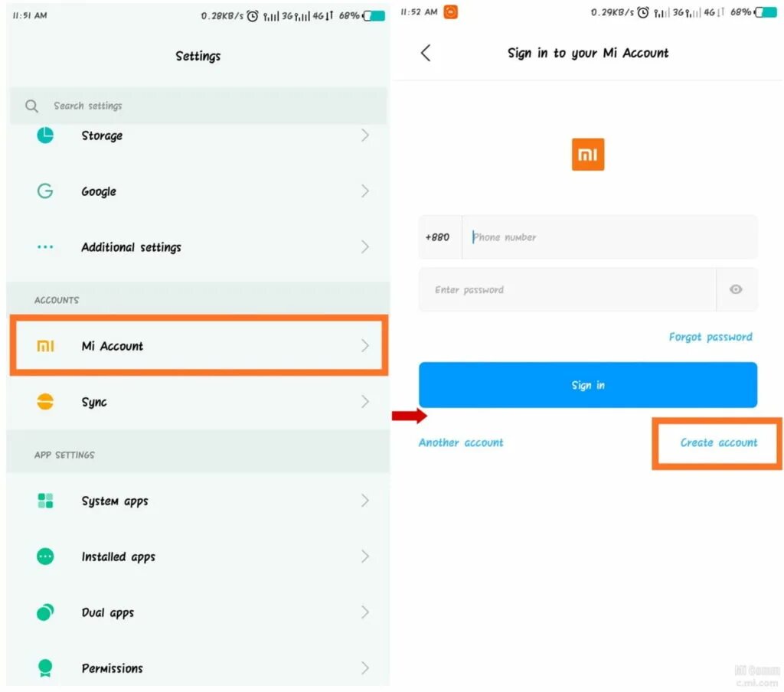Tap the ACCOUNTS section header

(x=57, y=300)
